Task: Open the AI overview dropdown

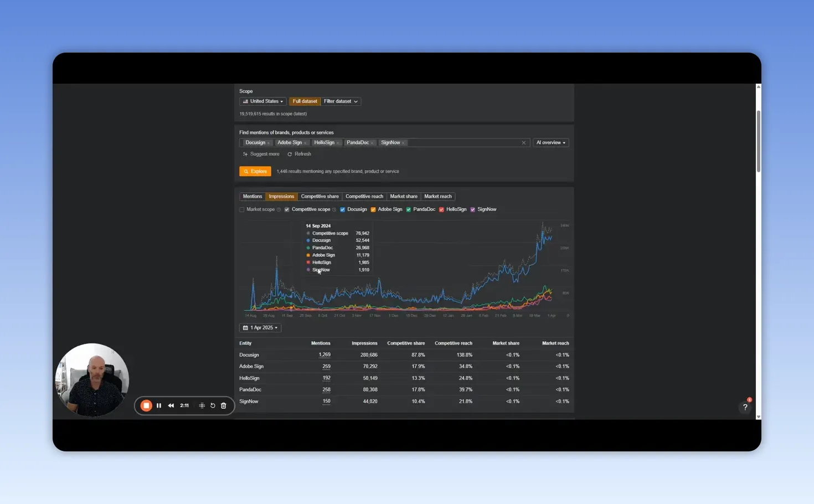Action: point(551,143)
